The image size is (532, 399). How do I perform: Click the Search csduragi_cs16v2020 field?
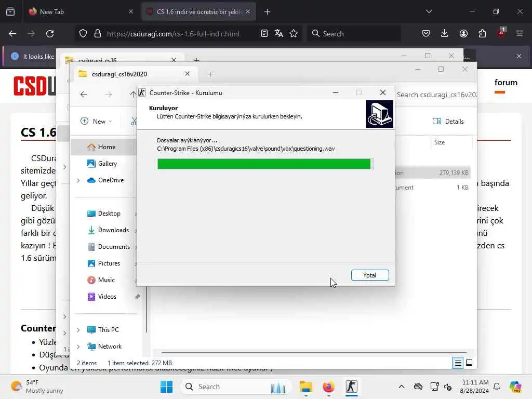(436, 95)
